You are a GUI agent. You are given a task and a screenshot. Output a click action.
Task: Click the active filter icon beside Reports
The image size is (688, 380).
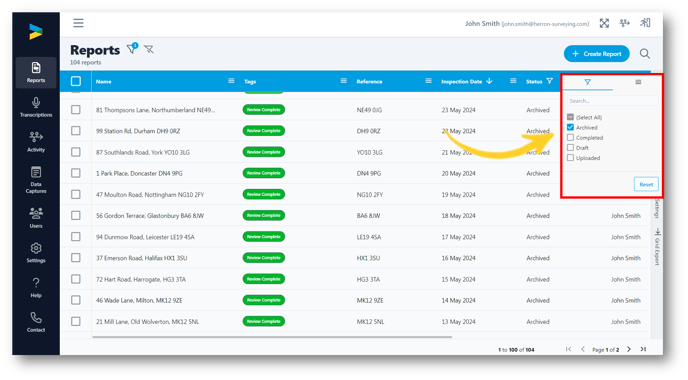click(x=132, y=49)
